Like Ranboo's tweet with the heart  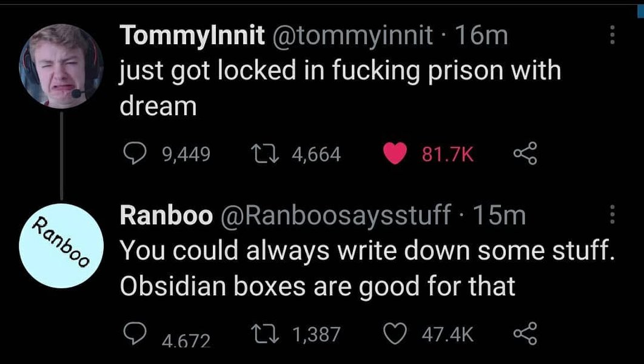pos(395,333)
